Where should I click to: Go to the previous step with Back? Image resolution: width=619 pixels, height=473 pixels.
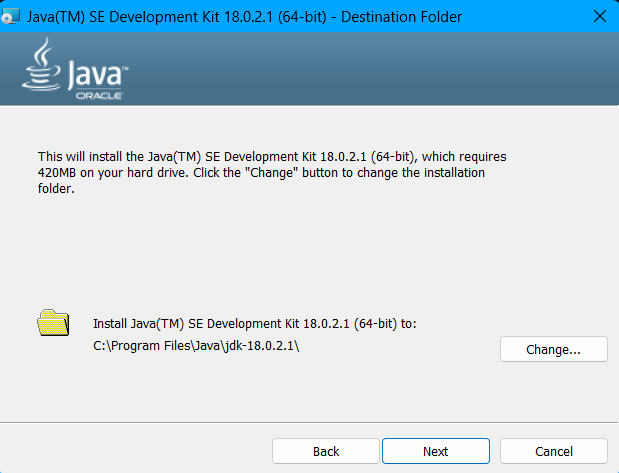326,451
